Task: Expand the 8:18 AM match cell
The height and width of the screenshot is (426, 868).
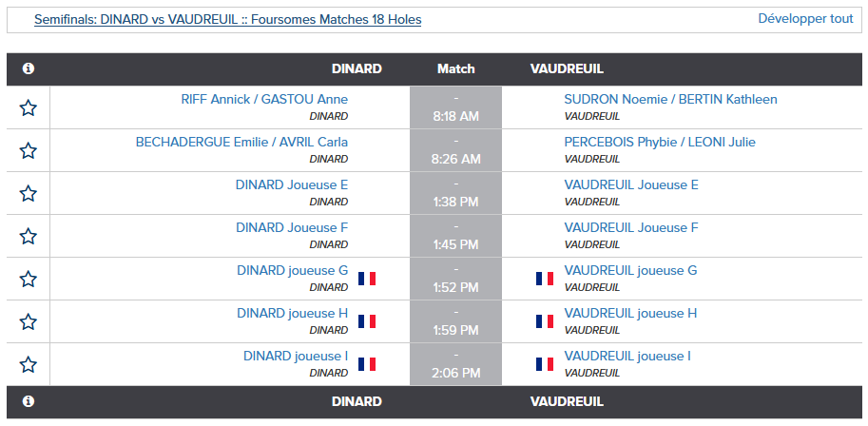Action: tap(455, 107)
